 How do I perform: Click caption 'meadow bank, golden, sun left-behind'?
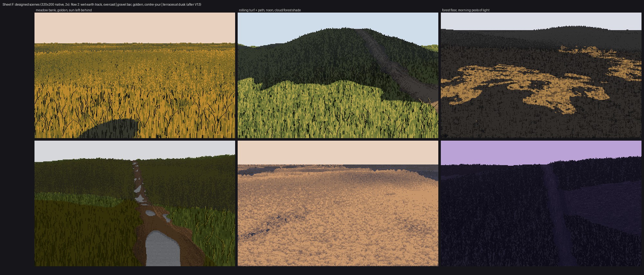[64, 10]
